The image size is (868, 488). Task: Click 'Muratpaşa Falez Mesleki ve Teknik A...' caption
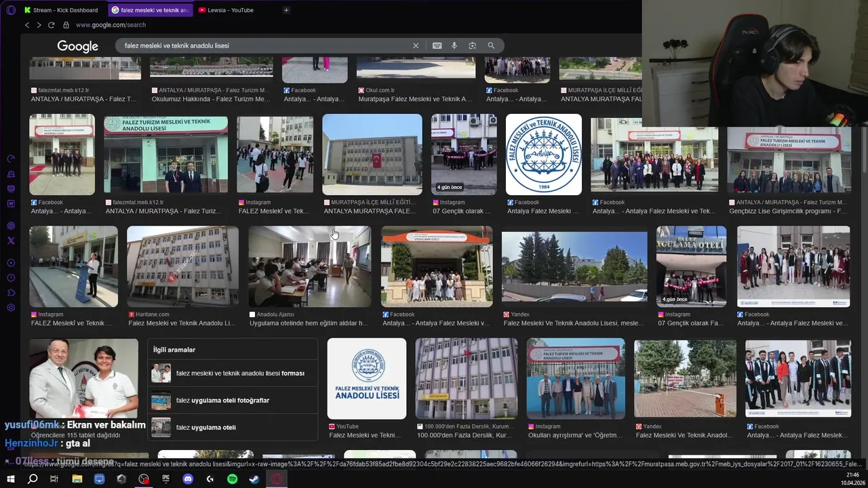click(x=415, y=99)
